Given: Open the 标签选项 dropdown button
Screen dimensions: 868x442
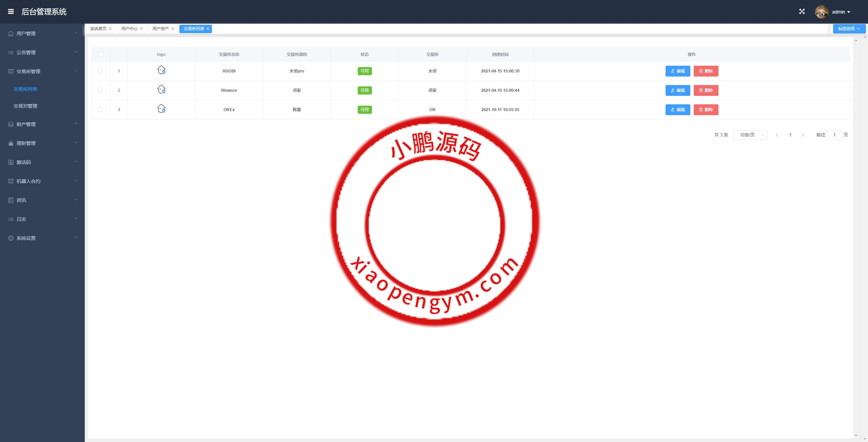Looking at the screenshot, I should (x=849, y=29).
